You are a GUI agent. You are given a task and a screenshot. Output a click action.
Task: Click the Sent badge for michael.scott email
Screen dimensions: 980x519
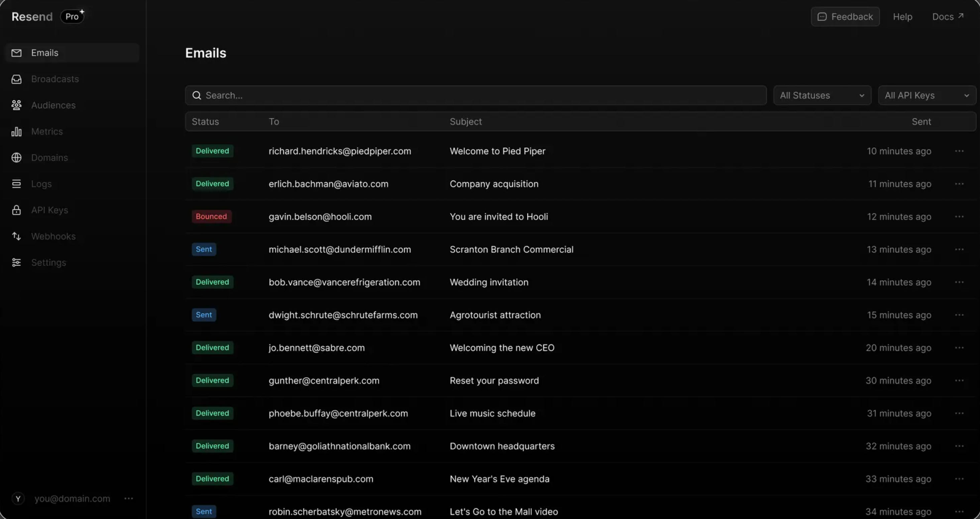(x=204, y=249)
